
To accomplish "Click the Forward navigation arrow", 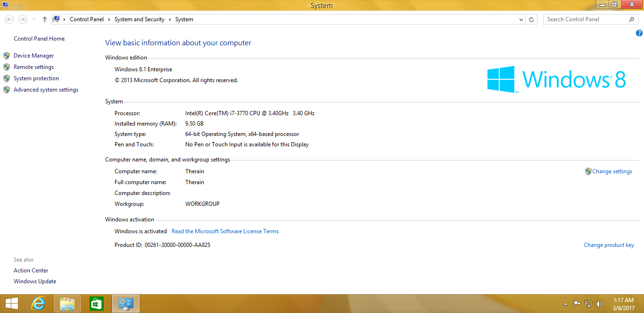I will (x=23, y=19).
